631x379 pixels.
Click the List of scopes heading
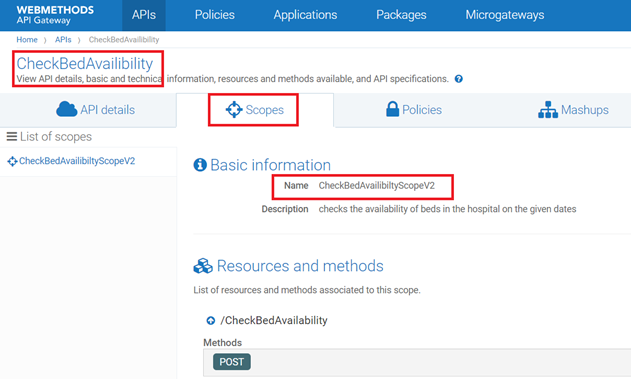pyautogui.click(x=56, y=136)
